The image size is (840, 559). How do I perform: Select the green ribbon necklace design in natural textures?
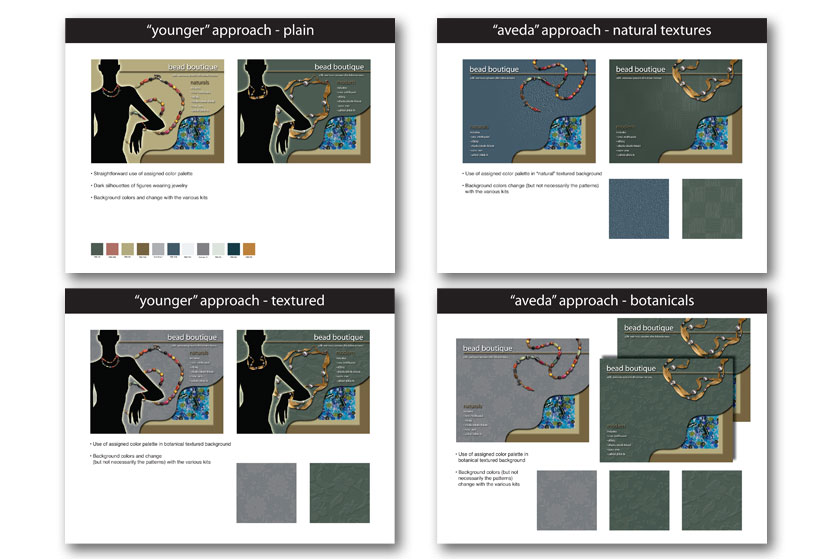[676, 112]
